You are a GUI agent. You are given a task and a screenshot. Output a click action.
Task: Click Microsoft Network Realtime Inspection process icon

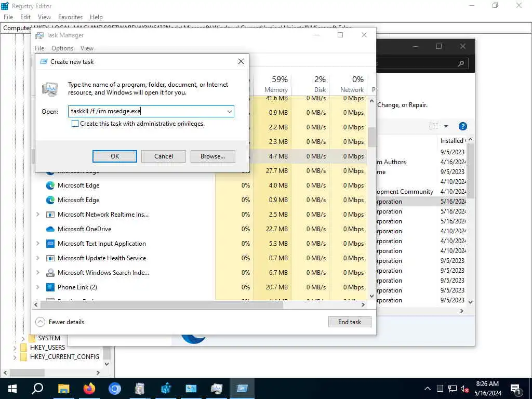point(50,215)
